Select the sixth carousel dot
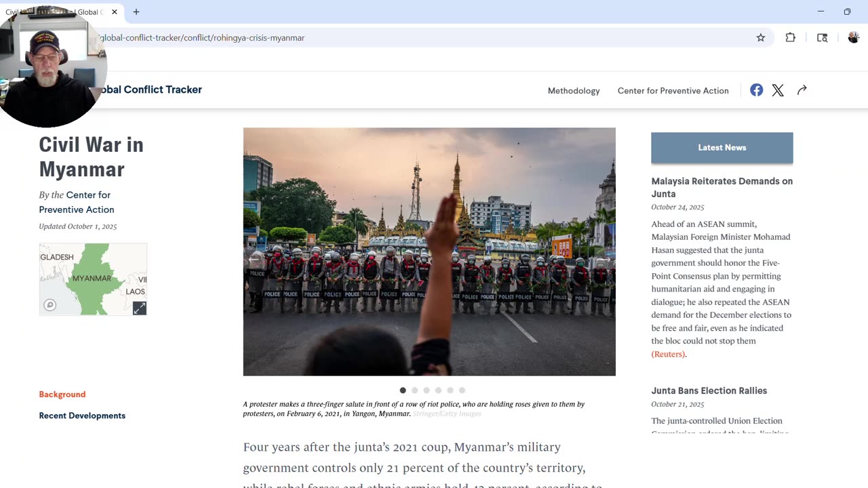The width and height of the screenshot is (868, 488). [462, 390]
